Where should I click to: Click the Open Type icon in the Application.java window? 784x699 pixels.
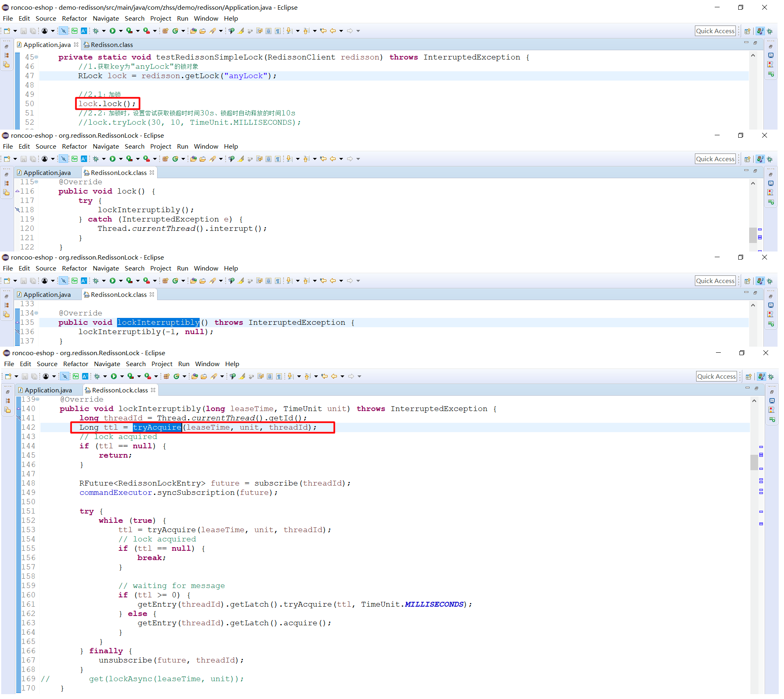click(x=193, y=31)
